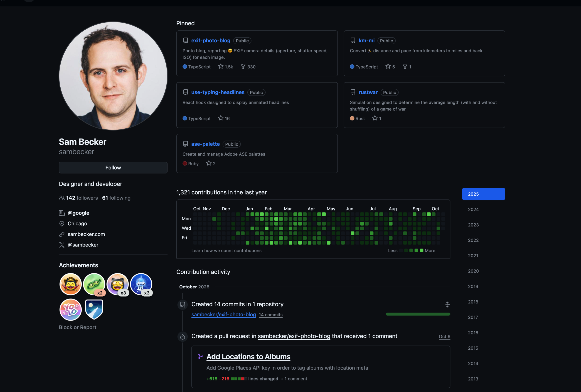The image size is (581, 392).
Task: Open the rustwar pinned repository
Action: [368, 92]
